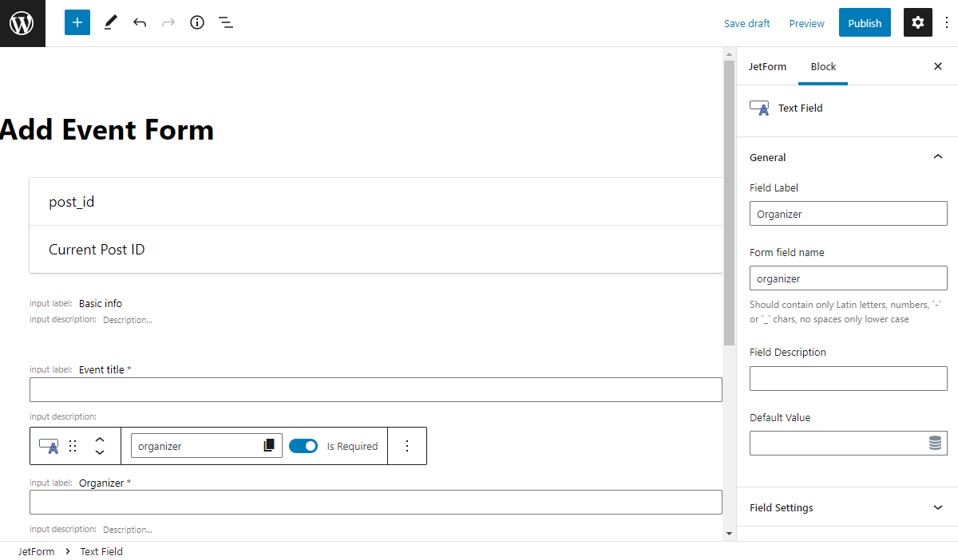Save the draft
This screenshot has width=958, height=560.
[746, 23]
